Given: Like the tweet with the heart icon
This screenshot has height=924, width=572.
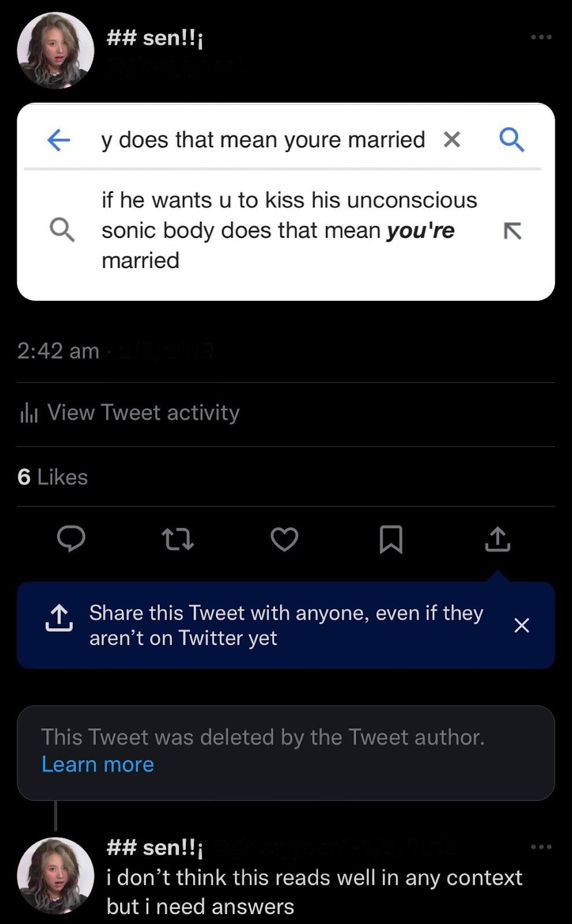Looking at the screenshot, I should (x=285, y=539).
